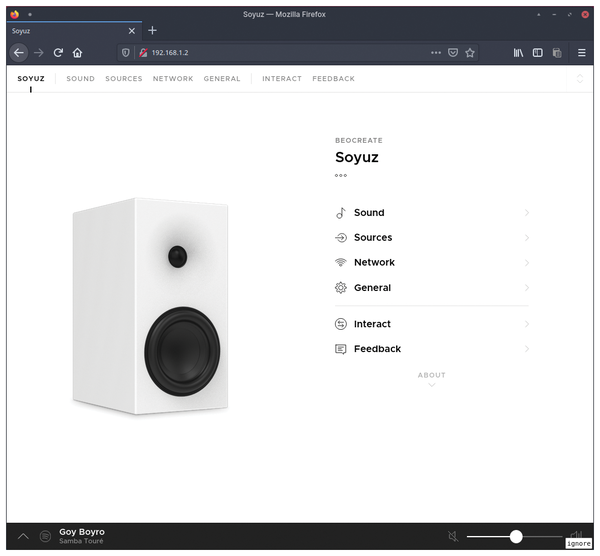Click volume track right of knob
This screenshot has height=556, width=600.
coord(542,536)
